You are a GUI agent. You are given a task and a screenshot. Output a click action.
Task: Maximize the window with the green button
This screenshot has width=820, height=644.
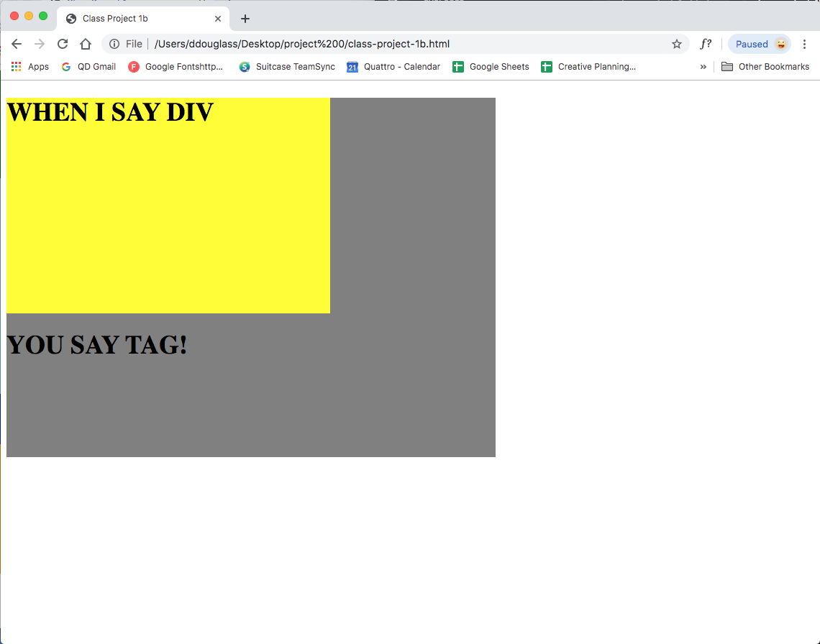pyautogui.click(x=43, y=17)
